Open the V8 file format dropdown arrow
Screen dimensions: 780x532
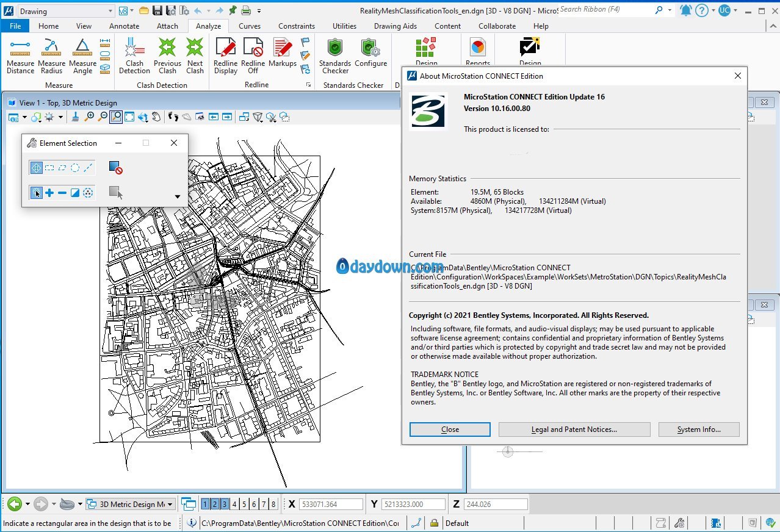[132, 10]
